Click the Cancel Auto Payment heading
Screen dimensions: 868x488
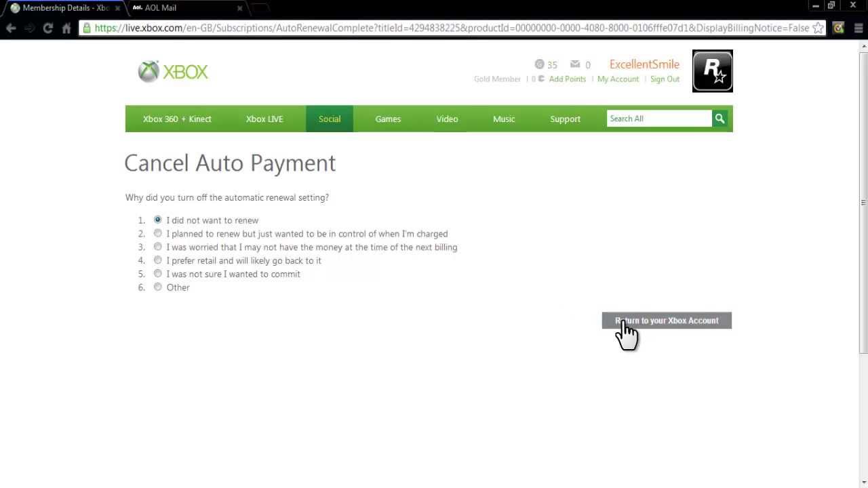(230, 163)
